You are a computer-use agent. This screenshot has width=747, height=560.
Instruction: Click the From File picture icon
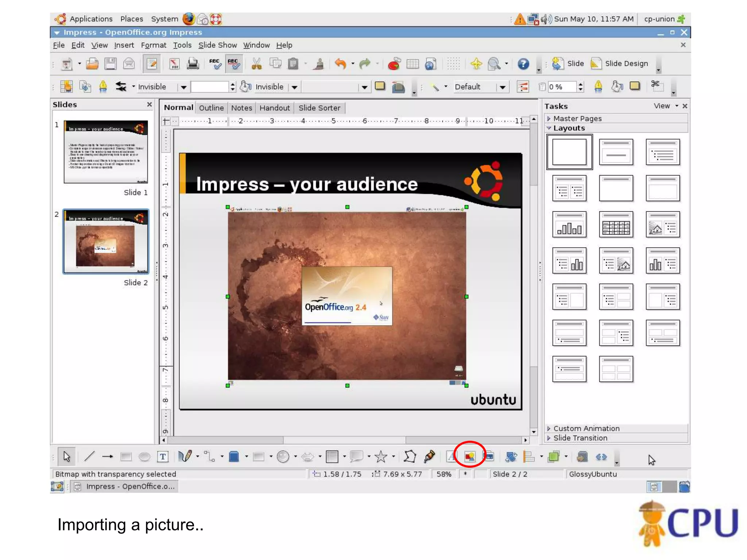pyautogui.click(x=470, y=456)
